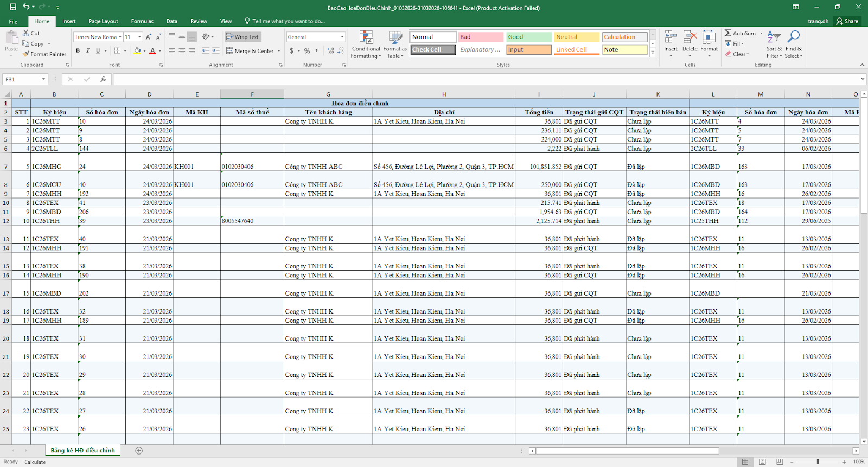Screen dimensions: 868x467
Task: Click the AutoSum sigma icon
Action: pyautogui.click(x=728, y=33)
